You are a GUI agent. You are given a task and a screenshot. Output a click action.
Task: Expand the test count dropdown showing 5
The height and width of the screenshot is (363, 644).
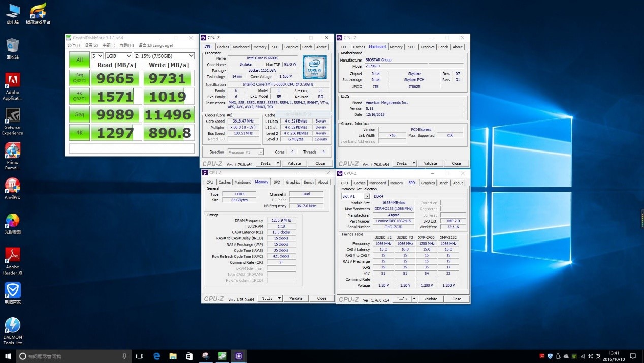(98, 56)
